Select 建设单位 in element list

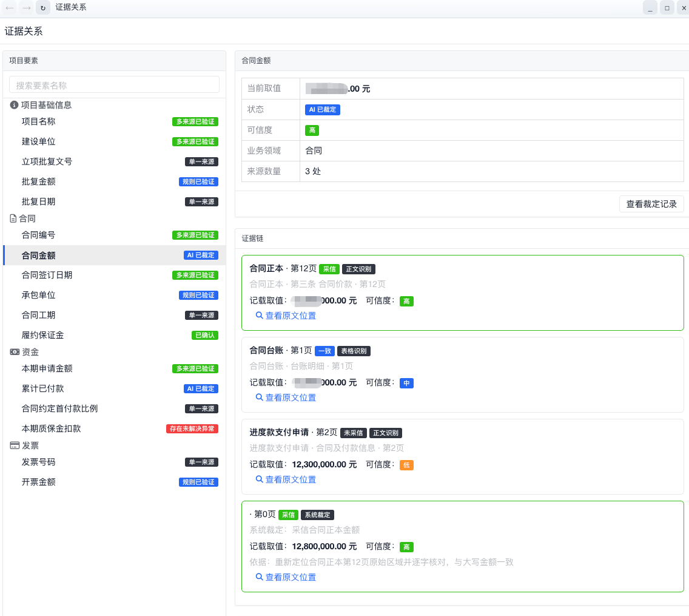114,141
